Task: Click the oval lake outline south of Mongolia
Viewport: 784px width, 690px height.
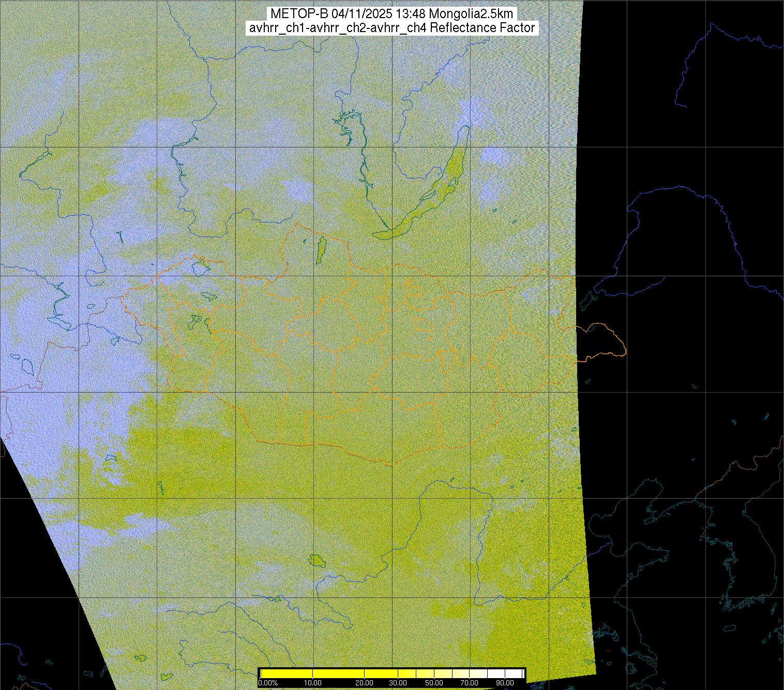Action: point(315,560)
